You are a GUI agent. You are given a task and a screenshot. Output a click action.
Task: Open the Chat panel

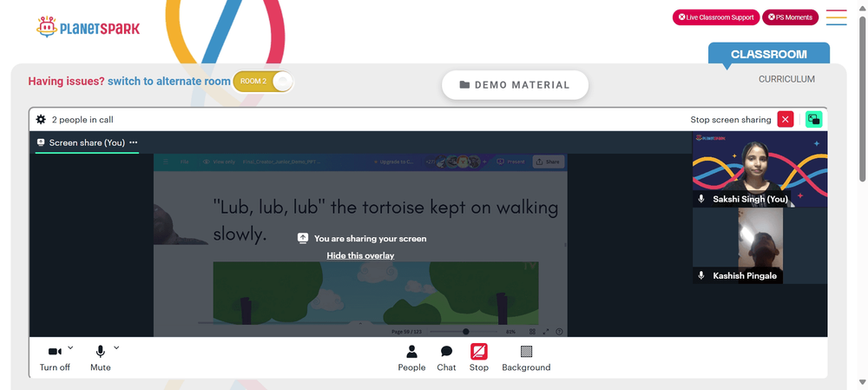(446, 359)
